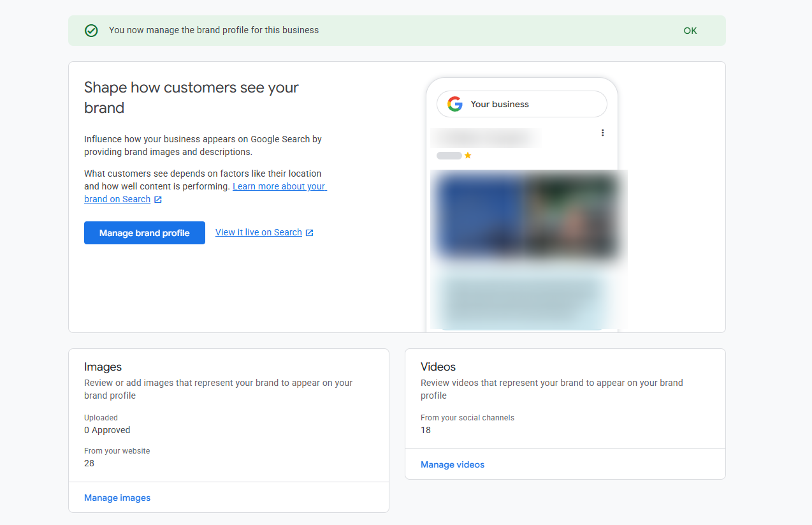
Task: Click the three-dot icon in the business preview
Action: pyautogui.click(x=602, y=132)
